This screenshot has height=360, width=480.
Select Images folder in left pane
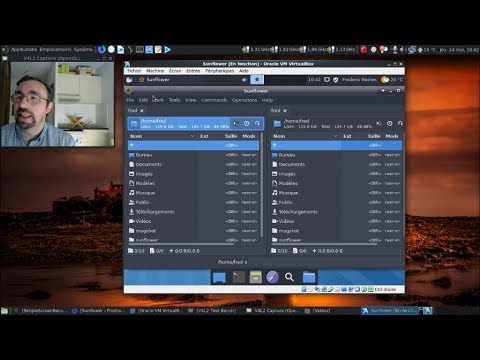click(x=193, y=174)
